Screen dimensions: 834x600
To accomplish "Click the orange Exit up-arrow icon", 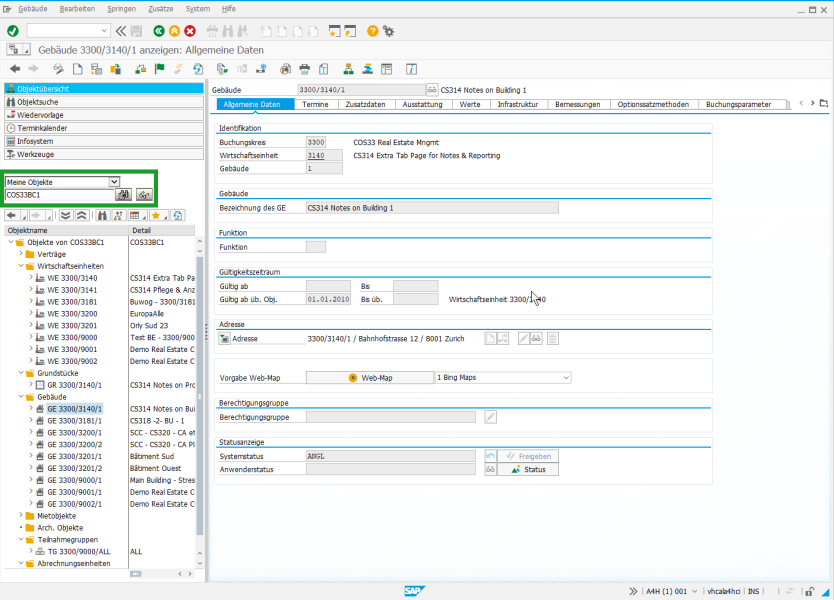I will tap(174, 31).
